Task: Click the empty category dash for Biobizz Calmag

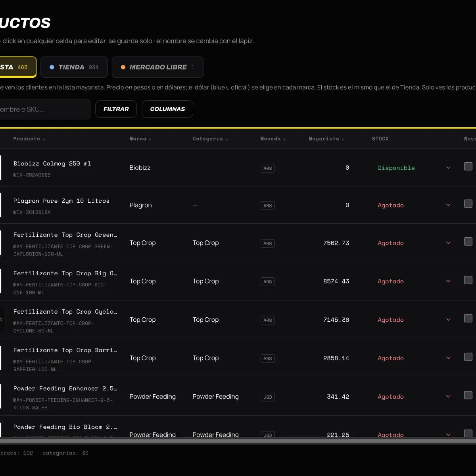Action: [195, 168]
